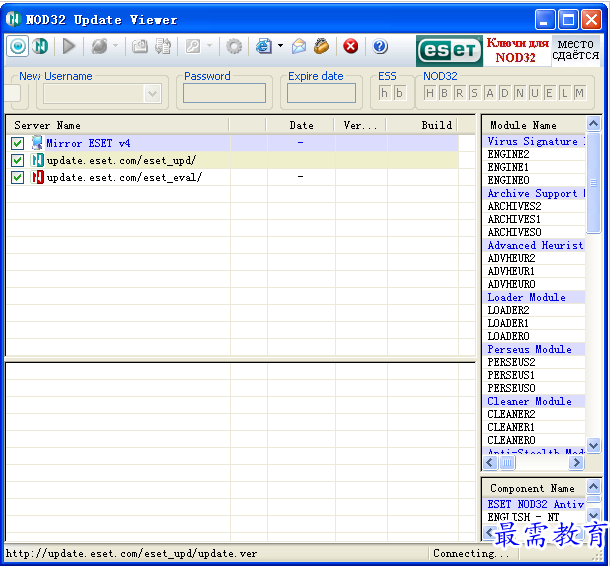This screenshot has width=616, height=566.
Task: Toggle the NOD32 'A' indicator box
Action: tap(490, 93)
